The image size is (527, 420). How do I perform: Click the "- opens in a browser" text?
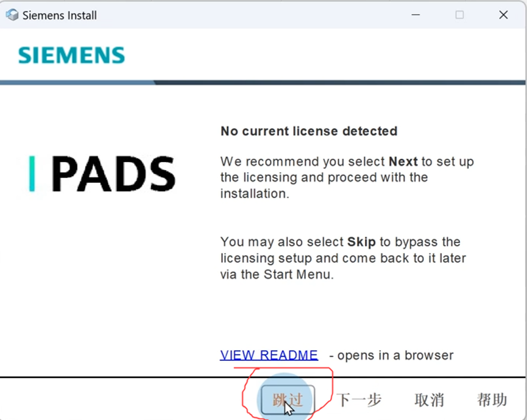pyautogui.click(x=392, y=355)
